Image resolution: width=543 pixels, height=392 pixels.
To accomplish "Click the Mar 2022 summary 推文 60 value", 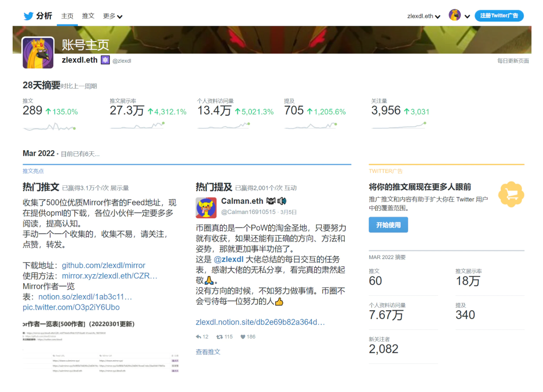I will click(375, 281).
